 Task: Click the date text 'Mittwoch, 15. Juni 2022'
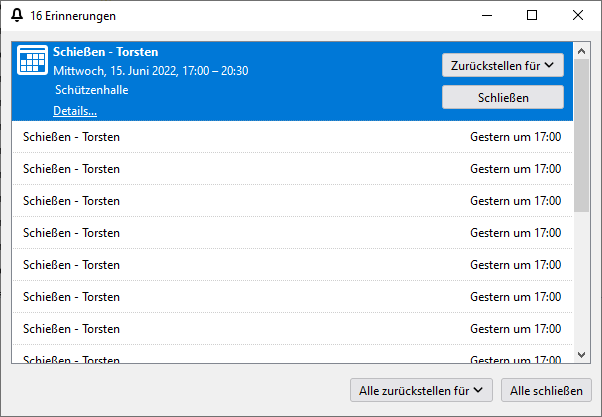click(115, 71)
